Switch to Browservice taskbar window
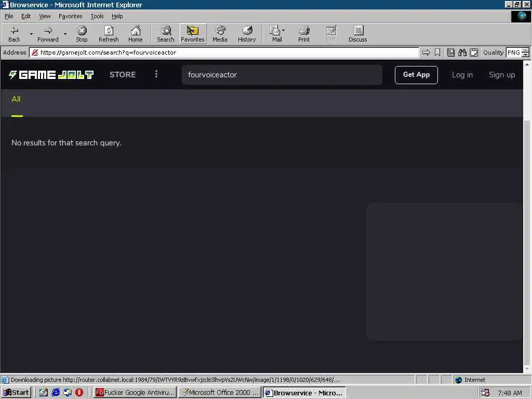 pyautogui.click(x=304, y=393)
